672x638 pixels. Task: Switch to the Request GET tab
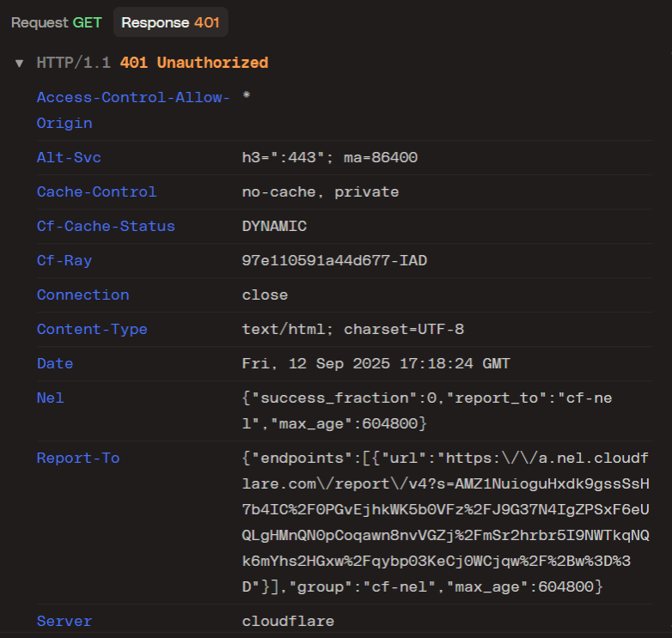pos(56,22)
